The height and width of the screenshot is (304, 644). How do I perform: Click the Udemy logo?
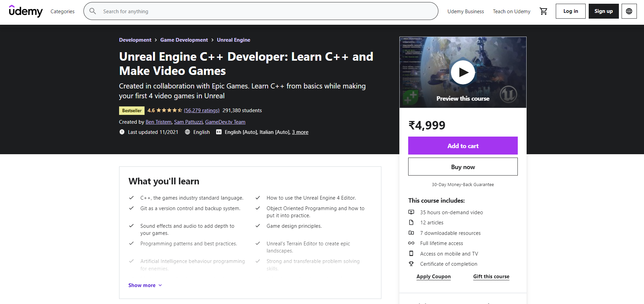(x=26, y=11)
